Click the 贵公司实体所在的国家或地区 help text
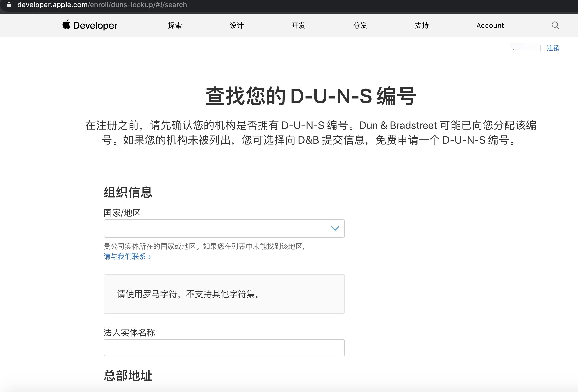Screen dimensions: 578x392 (x=204, y=246)
